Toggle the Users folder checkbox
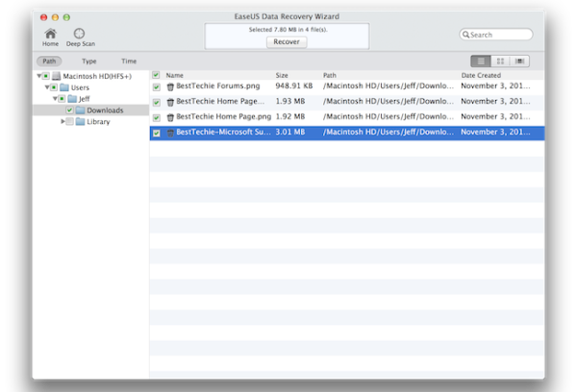The height and width of the screenshot is (392, 577). coord(54,87)
